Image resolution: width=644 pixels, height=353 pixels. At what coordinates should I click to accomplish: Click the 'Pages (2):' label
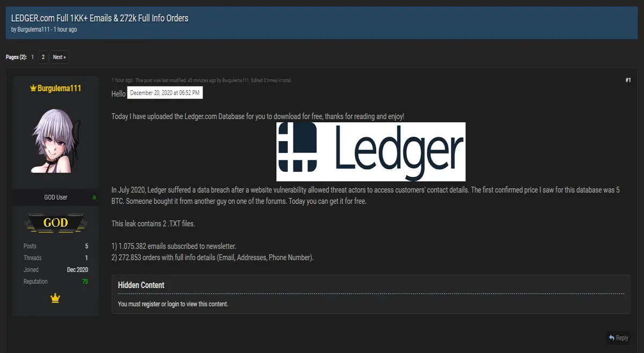pos(16,57)
